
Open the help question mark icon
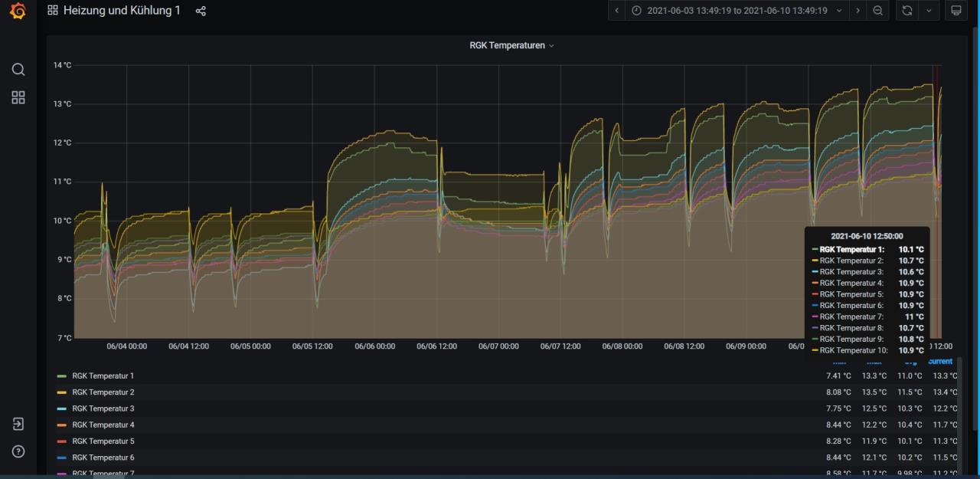tap(18, 451)
